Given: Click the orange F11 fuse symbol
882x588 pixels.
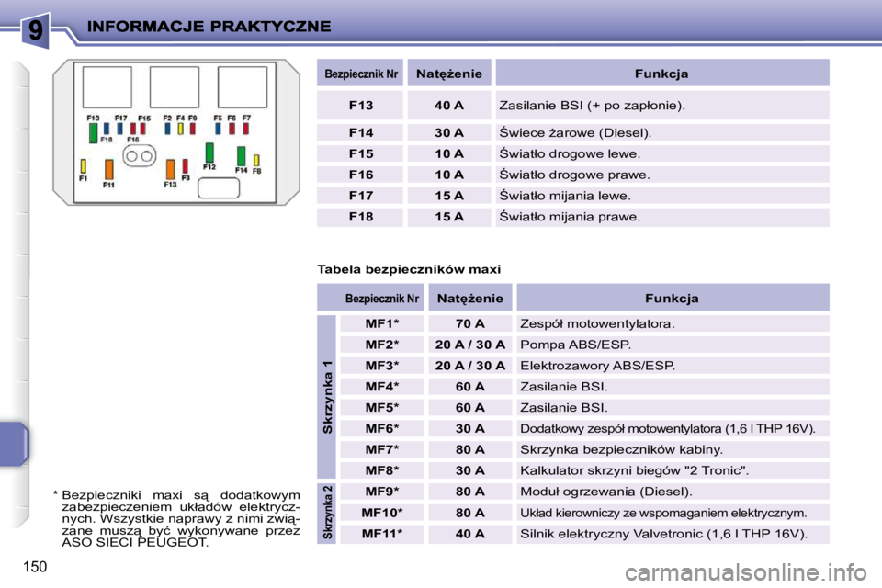Looking at the screenshot, I should [x=109, y=169].
